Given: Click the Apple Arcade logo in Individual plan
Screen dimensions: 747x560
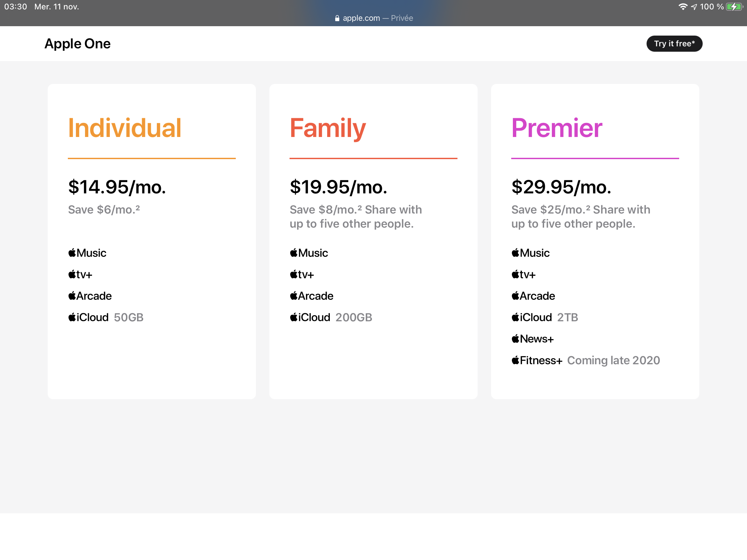Looking at the screenshot, I should tap(90, 296).
